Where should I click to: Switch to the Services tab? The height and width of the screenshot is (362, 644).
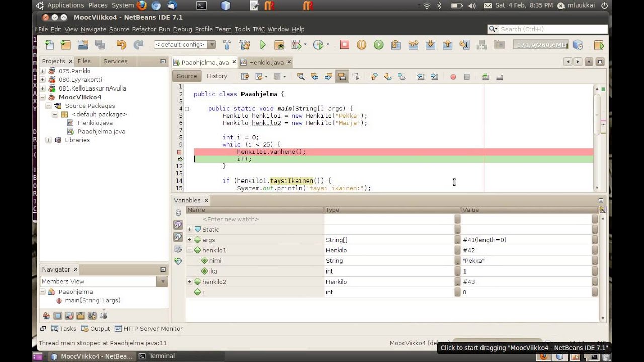(x=115, y=61)
